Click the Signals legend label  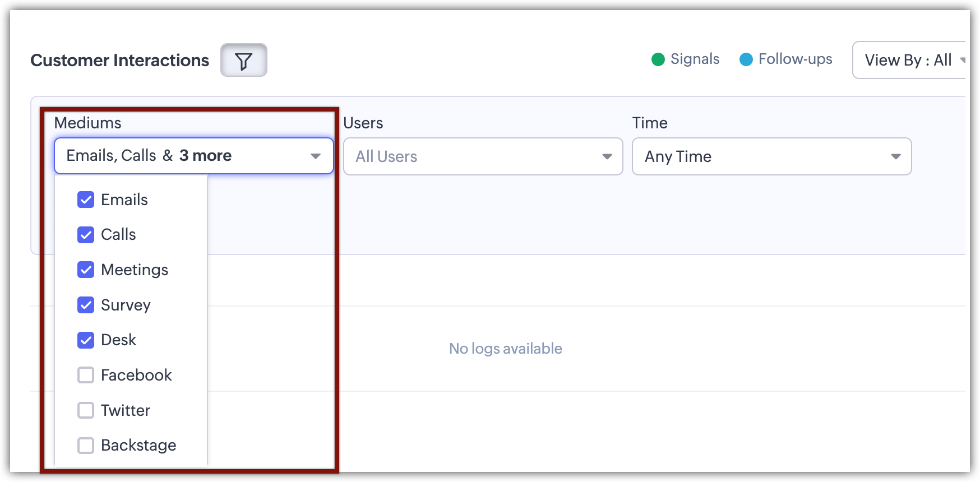[x=695, y=59]
